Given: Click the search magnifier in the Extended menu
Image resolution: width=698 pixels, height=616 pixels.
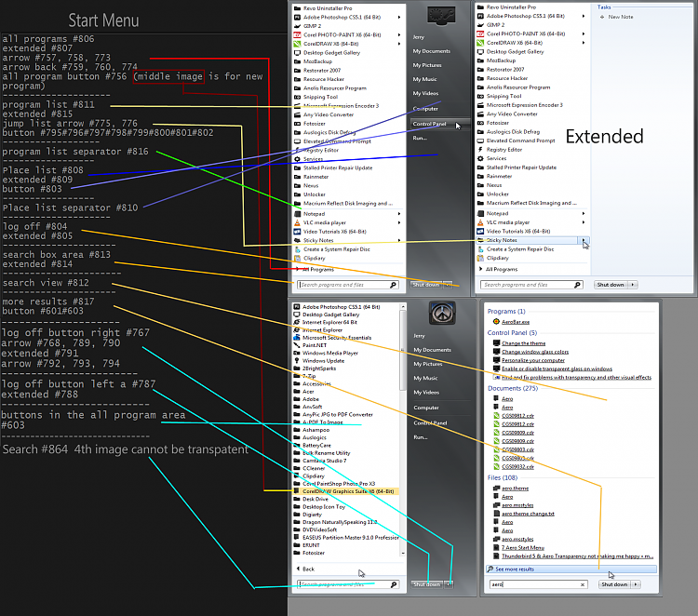Looking at the screenshot, I should pos(577,285).
